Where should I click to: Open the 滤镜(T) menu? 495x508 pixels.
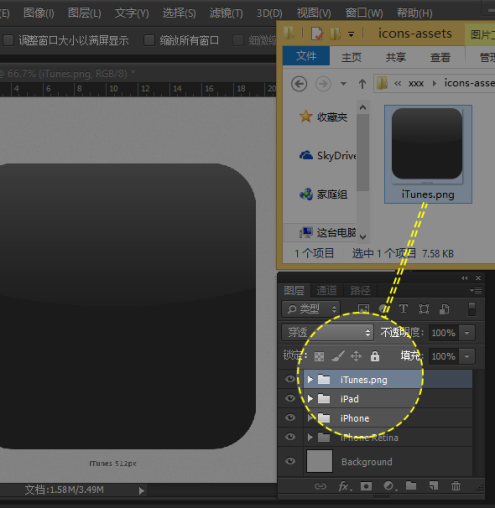226,13
